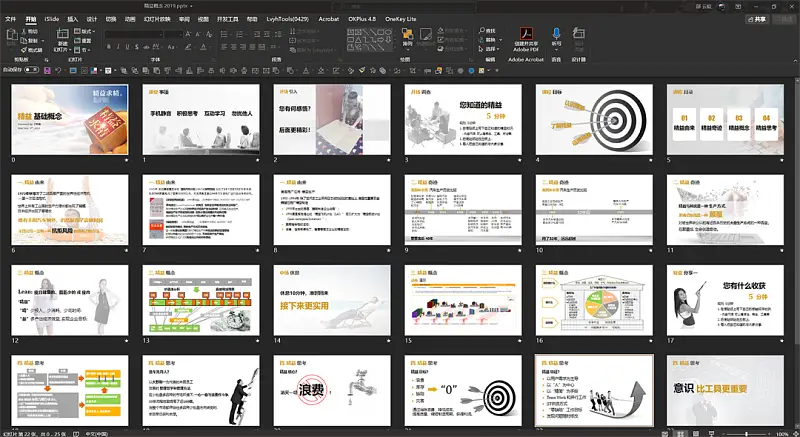Viewport: 800px width, 437px height.
Task: Select slide 4 target thumbnail
Action: point(594,119)
